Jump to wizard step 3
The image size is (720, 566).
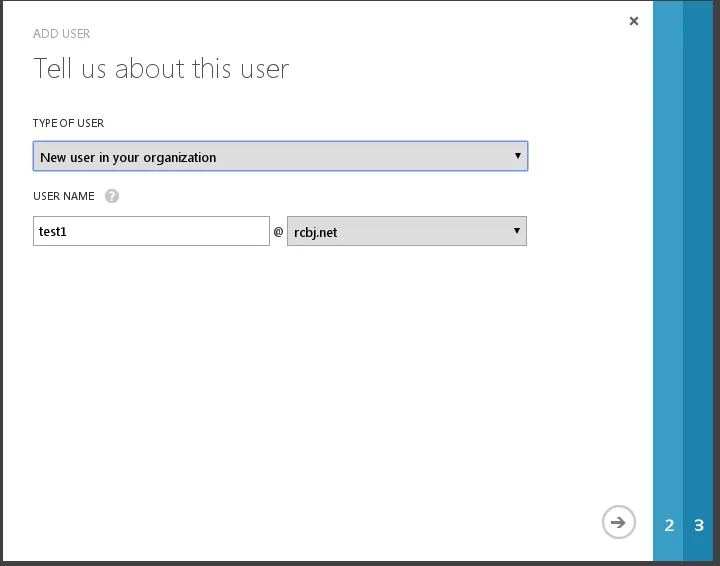[x=698, y=525]
